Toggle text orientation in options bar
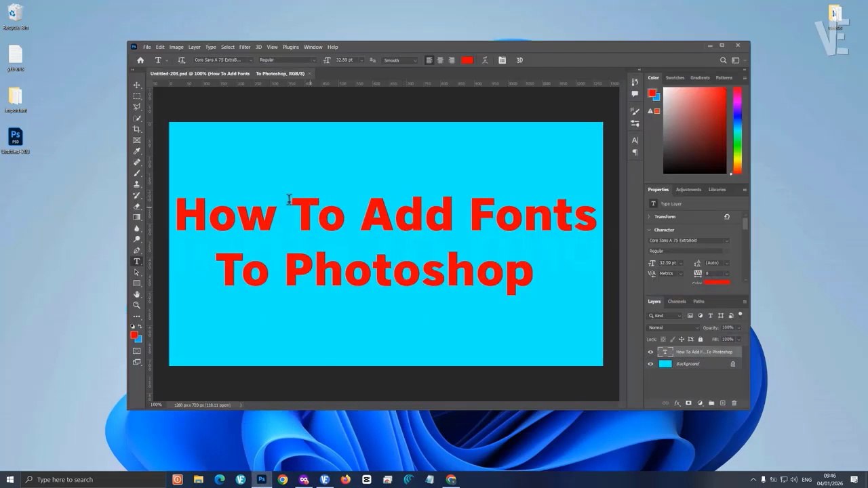Image resolution: width=868 pixels, height=488 pixels. [181, 60]
